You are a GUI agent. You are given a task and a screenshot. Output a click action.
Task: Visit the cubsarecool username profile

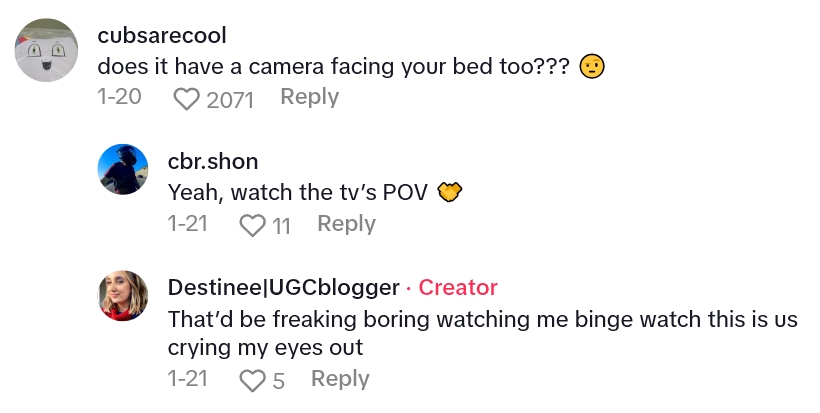coord(162,35)
